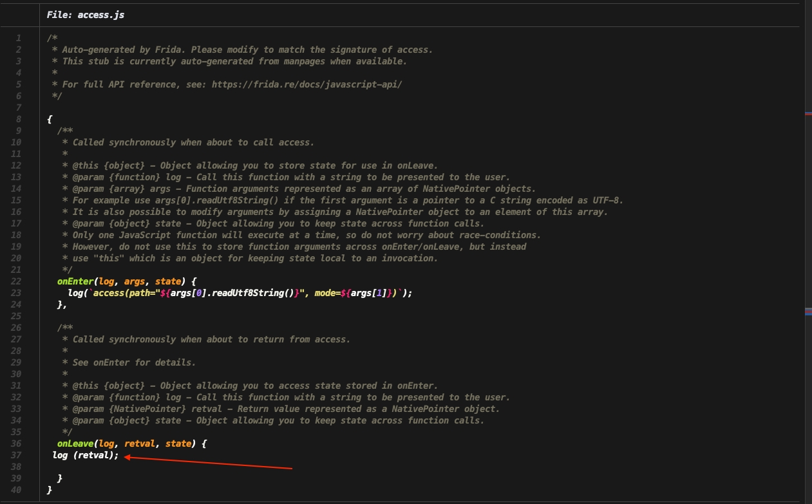Jump to the upper marker in right ruler
The height and width of the screenshot is (504, 812).
(x=808, y=113)
